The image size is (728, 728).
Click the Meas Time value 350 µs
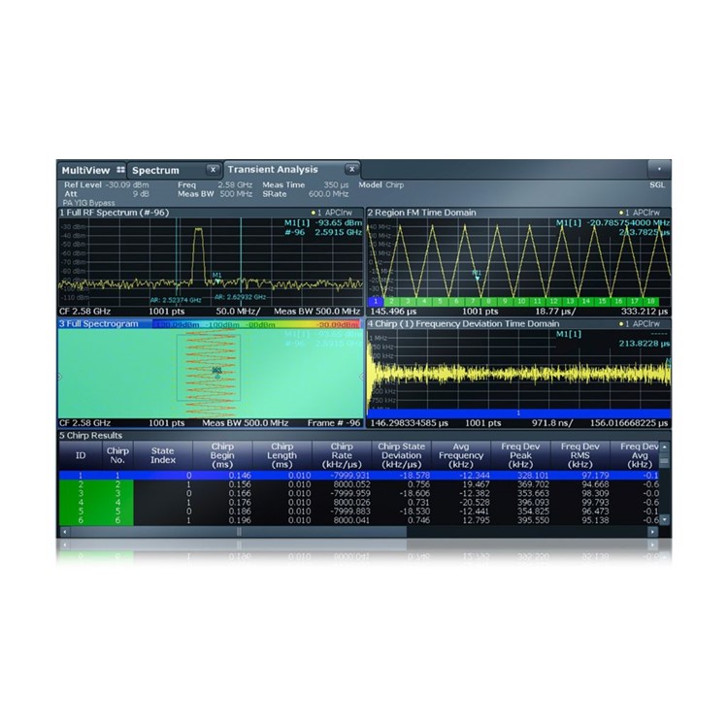coord(336,184)
